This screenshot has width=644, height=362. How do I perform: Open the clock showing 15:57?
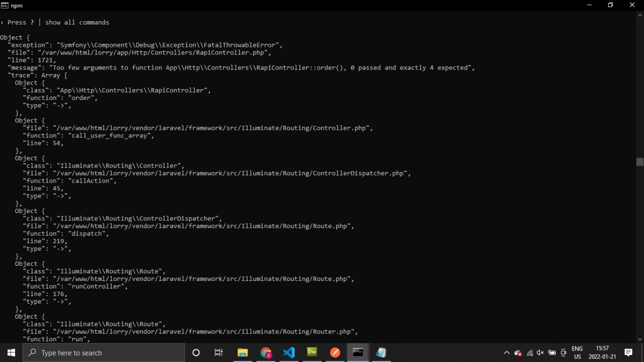click(602, 352)
